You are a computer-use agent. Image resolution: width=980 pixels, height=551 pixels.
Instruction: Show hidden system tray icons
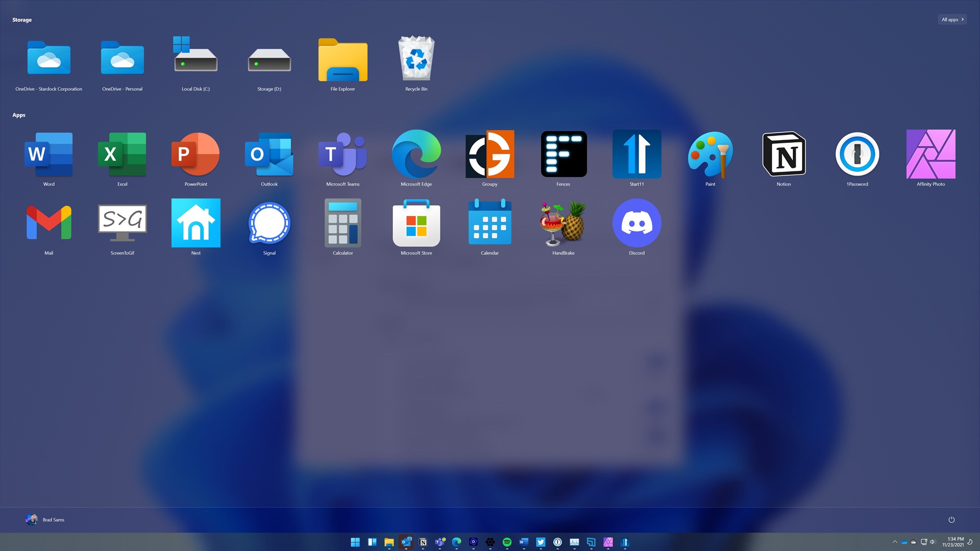point(895,542)
